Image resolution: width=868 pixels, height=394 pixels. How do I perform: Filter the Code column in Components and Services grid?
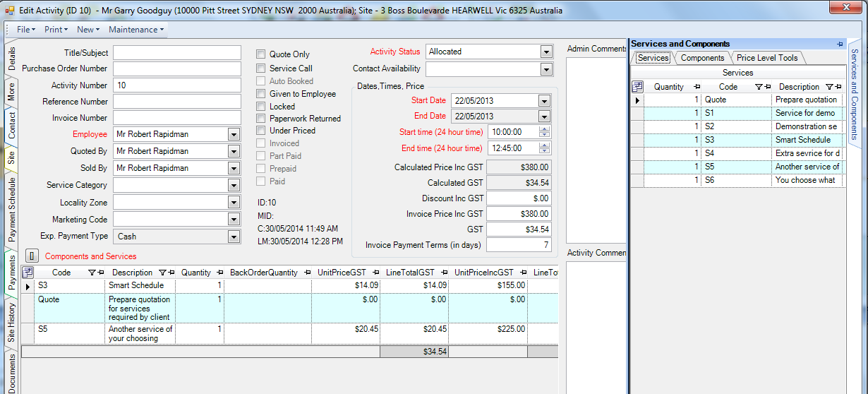[92, 273]
